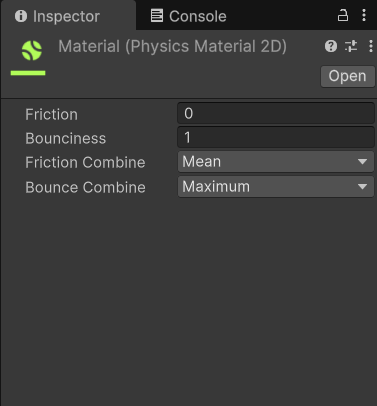Click the Open button
377x406 pixels.
348,76
